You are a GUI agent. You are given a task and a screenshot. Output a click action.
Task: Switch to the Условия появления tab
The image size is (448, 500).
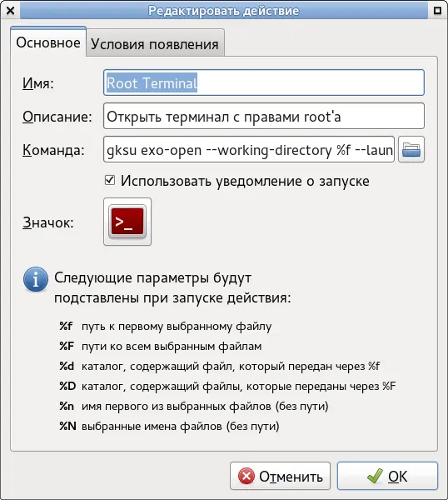pyautogui.click(x=155, y=43)
